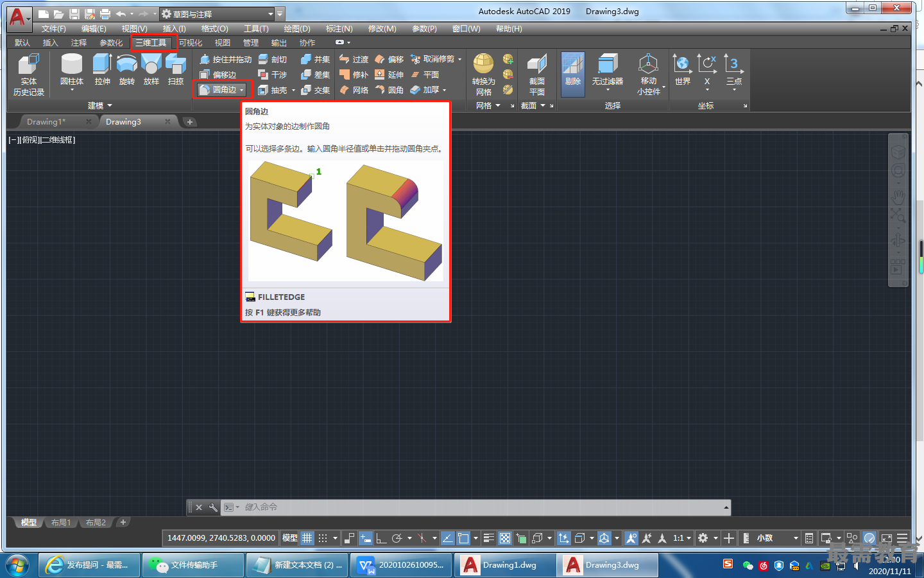
Task: Click the WeChat icon in system tray
Action: pos(748,566)
